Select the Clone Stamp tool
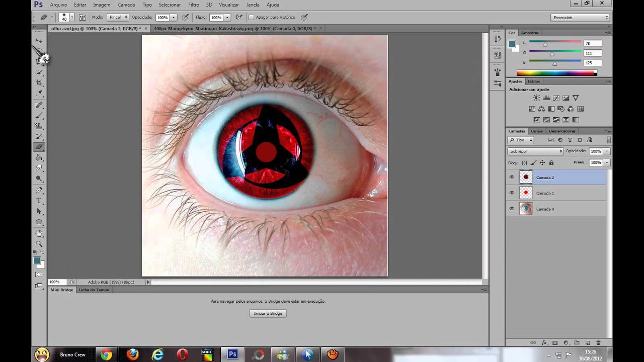 (39, 126)
